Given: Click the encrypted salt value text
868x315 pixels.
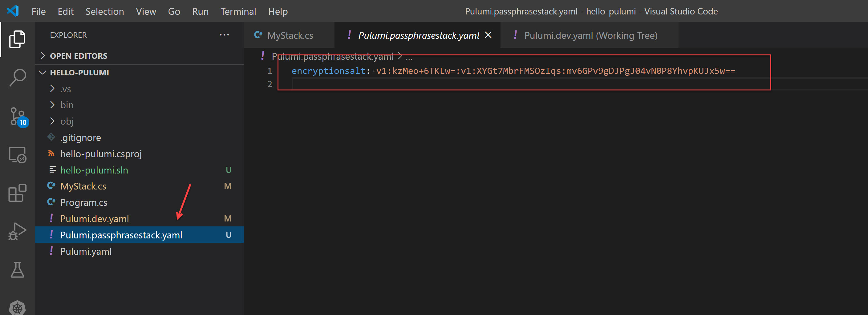Looking at the screenshot, I should click(x=556, y=71).
